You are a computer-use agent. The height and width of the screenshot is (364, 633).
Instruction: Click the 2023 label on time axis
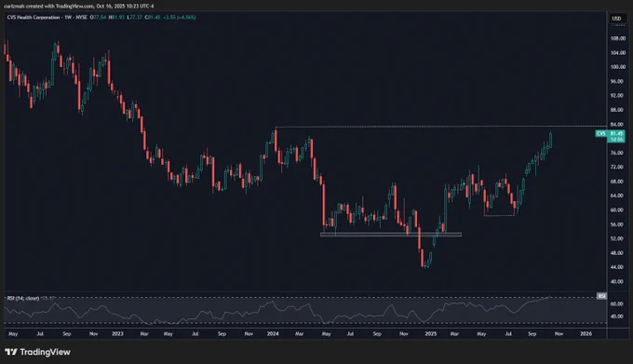(117, 333)
